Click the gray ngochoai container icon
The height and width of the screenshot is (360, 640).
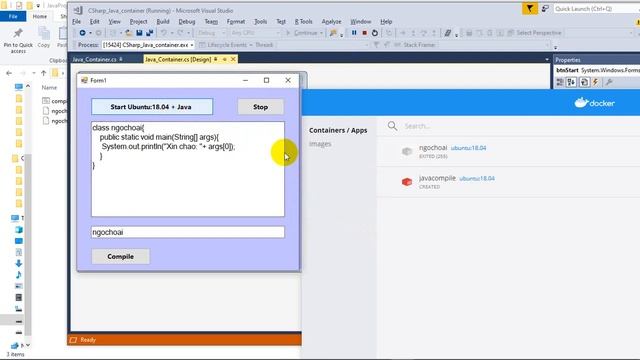point(407,151)
